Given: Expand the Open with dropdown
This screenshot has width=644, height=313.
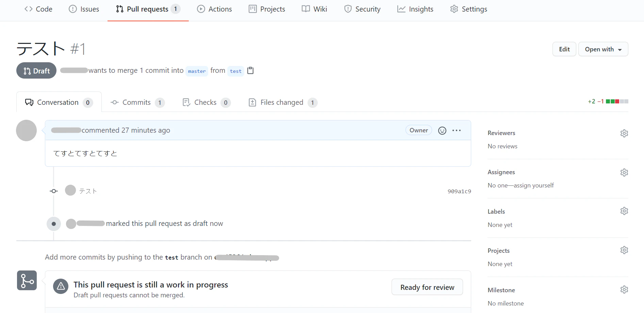Looking at the screenshot, I should pyautogui.click(x=603, y=49).
